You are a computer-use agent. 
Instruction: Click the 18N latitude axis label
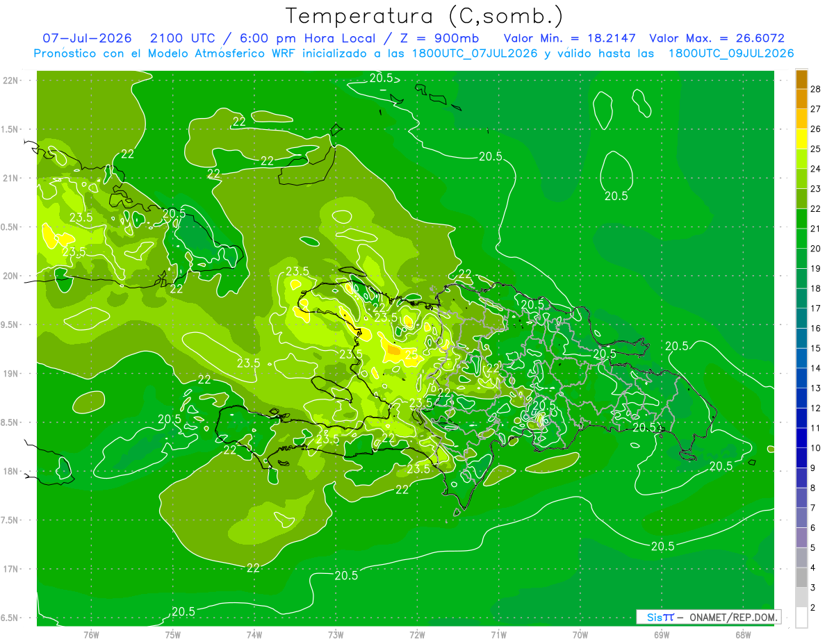[x=10, y=471]
